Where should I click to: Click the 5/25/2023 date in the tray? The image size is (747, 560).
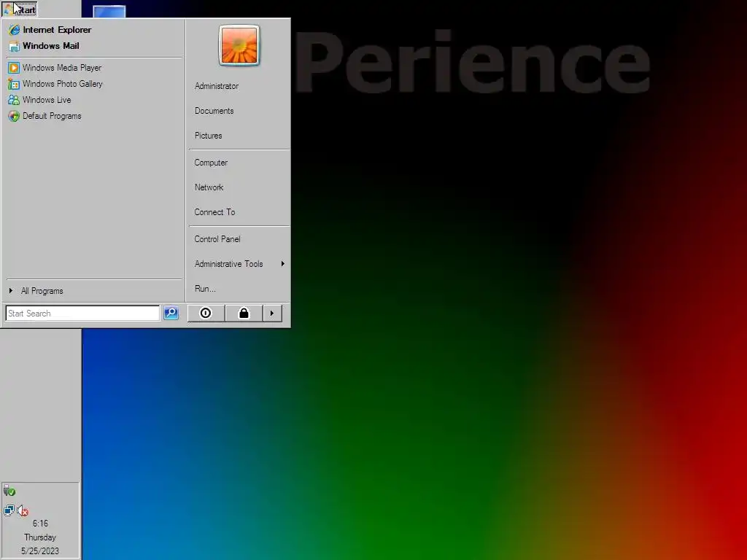40,551
